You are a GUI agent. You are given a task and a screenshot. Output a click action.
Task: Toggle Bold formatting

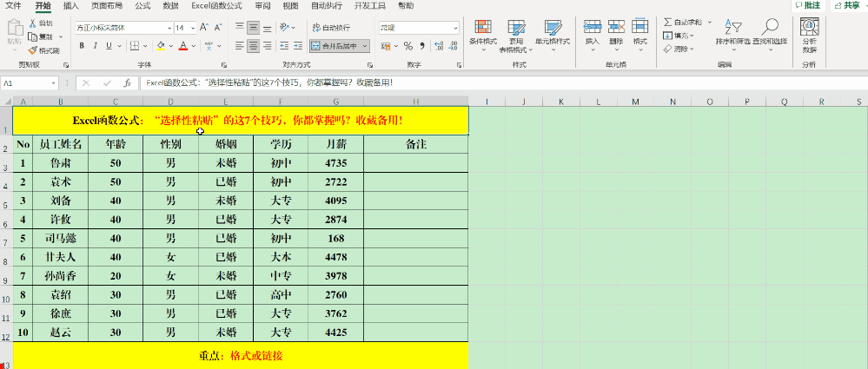tap(82, 45)
